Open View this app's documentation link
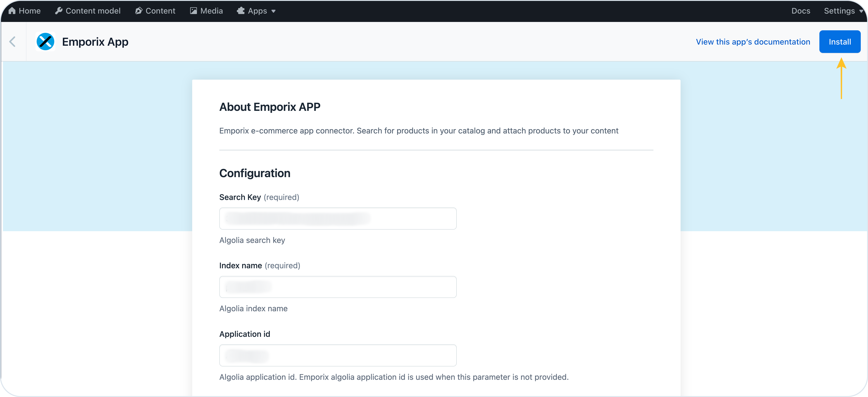Screen dimensions: 868x397 [753, 42]
